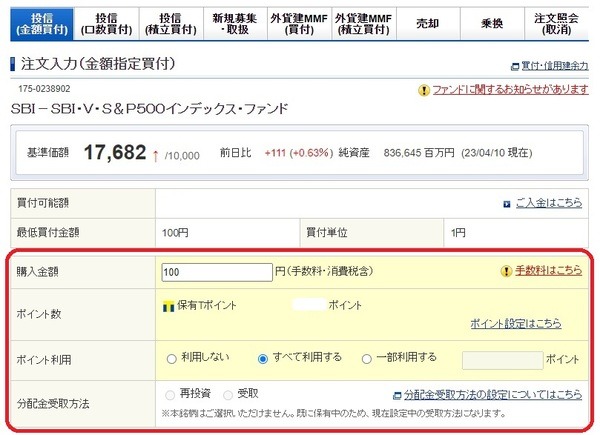Image resolution: width=600 pixels, height=435 pixels.
Task: Open 分配金受取方法の設定についてはこちら link
Action: tap(493, 394)
